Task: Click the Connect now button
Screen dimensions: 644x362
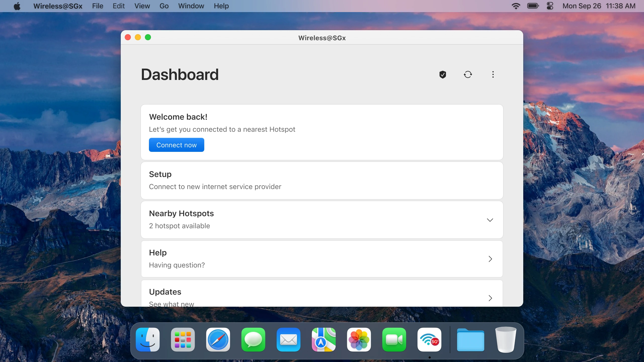Action: 176,145
